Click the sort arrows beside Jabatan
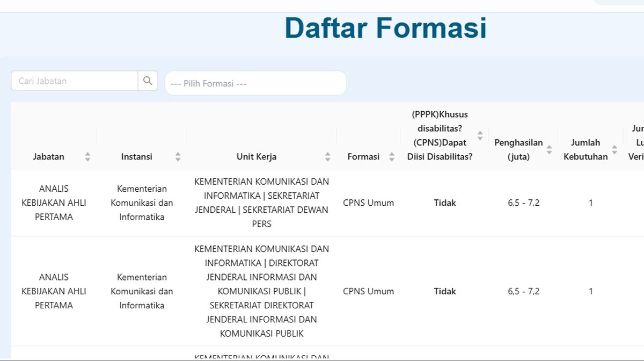 87,157
